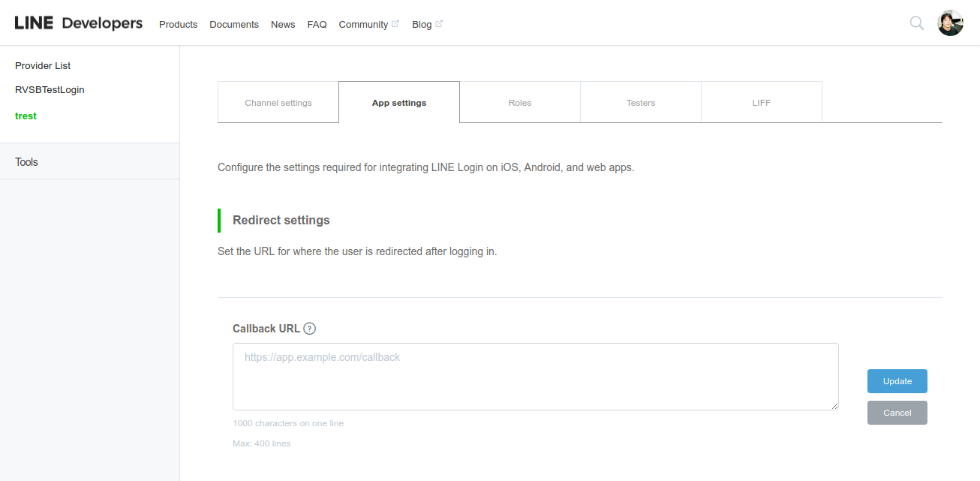Open Tools in the sidebar
The height and width of the screenshot is (481, 980).
(x=89, y=161)
